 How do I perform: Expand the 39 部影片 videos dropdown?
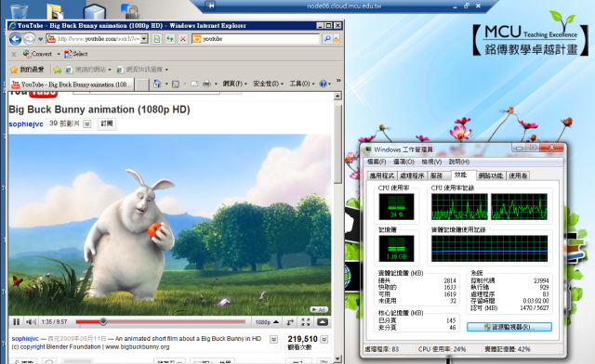coord(87,124)
